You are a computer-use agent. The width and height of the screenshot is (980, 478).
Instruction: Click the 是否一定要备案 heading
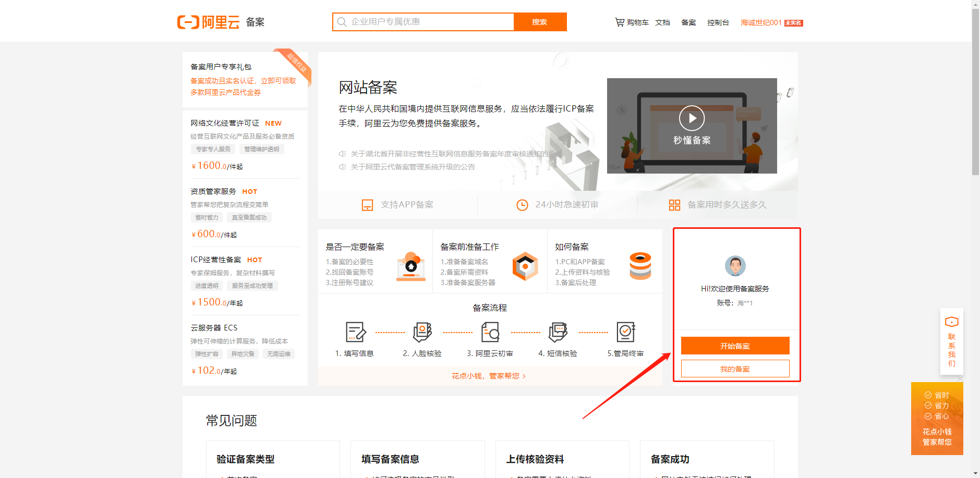[355, 247]
